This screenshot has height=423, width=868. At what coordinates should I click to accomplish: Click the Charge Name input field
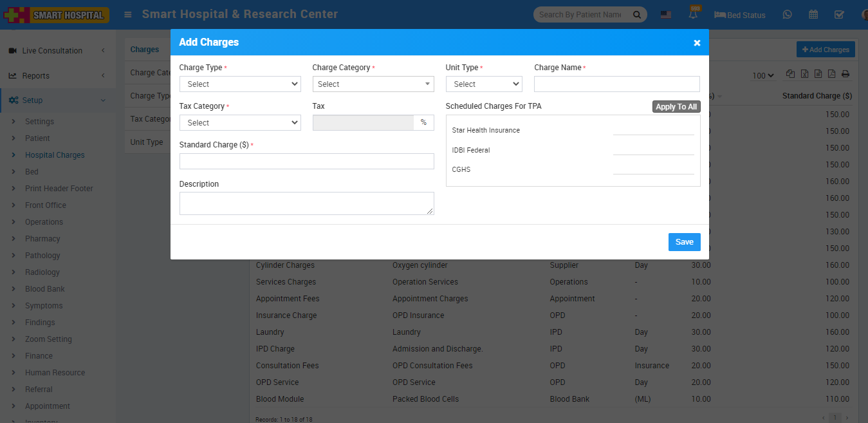coord(616,84)
